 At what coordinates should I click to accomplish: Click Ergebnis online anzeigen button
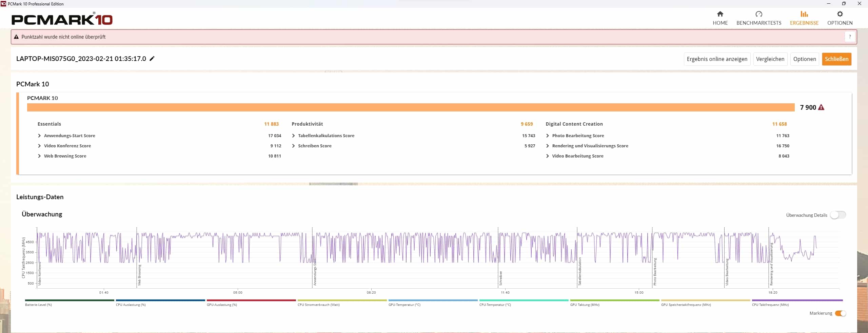pos(717,59)
